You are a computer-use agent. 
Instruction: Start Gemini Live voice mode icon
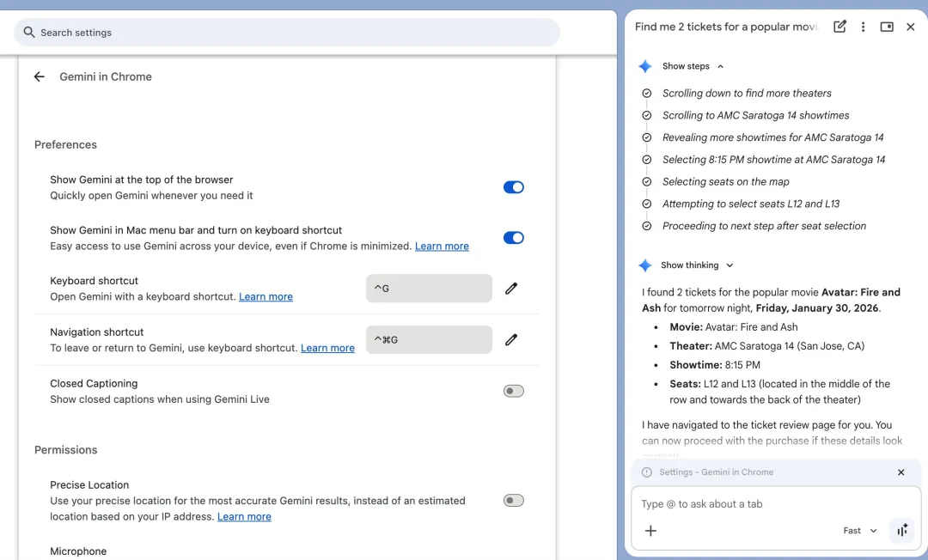[x=901, y=531]
